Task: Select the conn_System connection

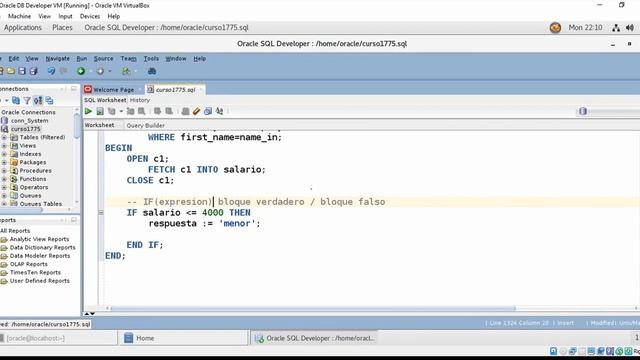Action: [29, 121]
